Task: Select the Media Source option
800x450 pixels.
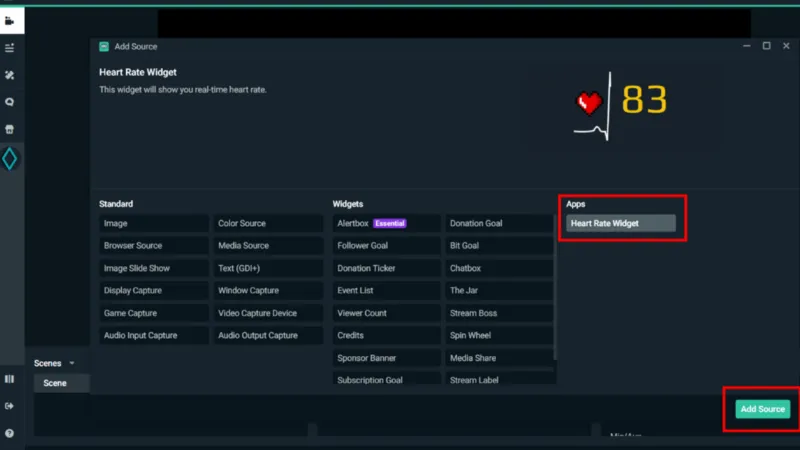Action: [x=268, y=246]
